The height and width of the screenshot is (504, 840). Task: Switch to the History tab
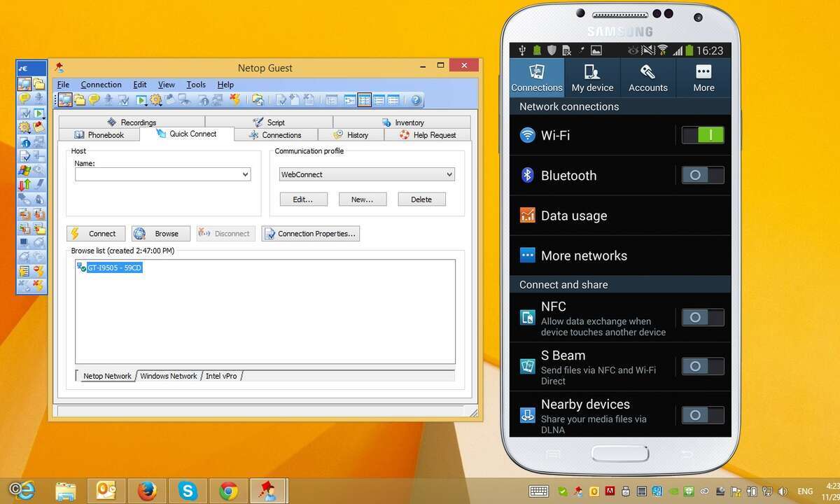tap(351, 135)
